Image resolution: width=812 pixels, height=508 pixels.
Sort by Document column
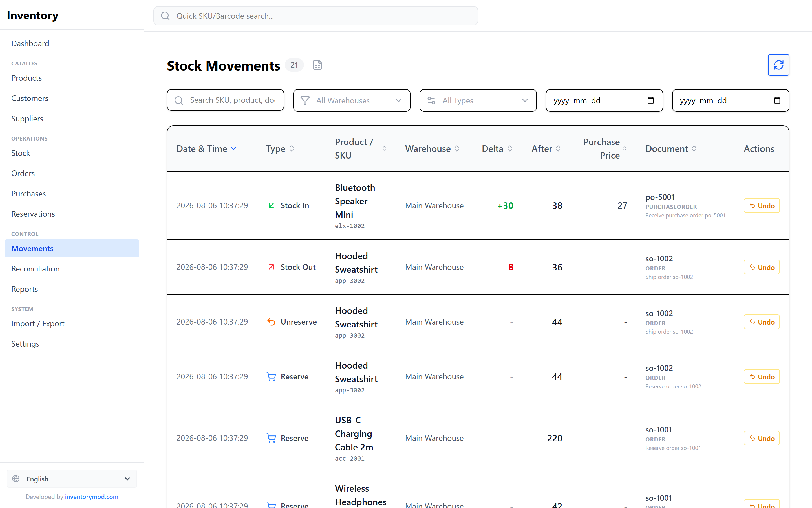(x=671, y=148)
